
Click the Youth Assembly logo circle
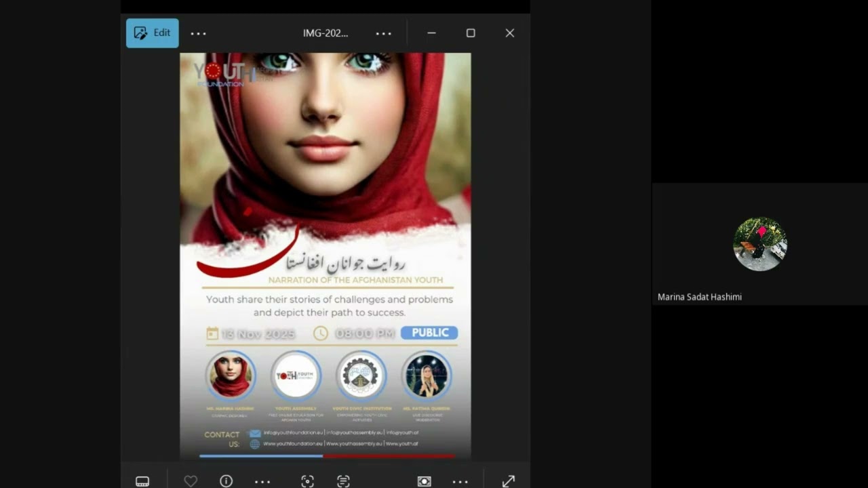click(296, 375)
